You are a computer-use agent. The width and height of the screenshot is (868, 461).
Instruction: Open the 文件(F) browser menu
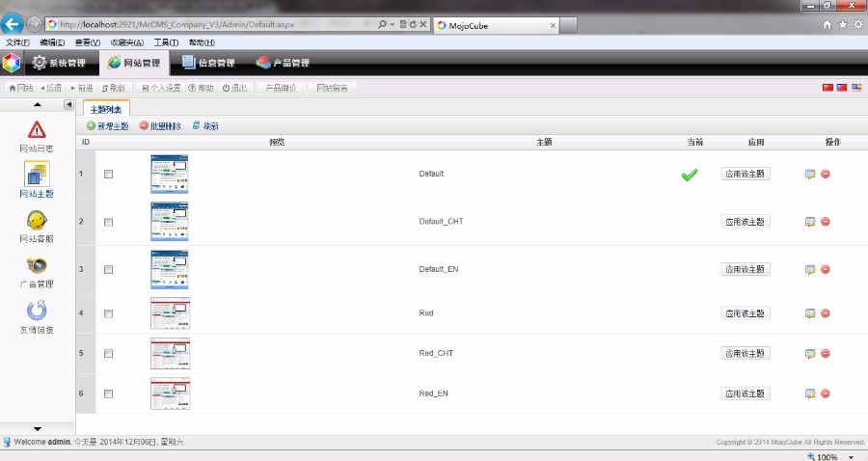(17, 42)
